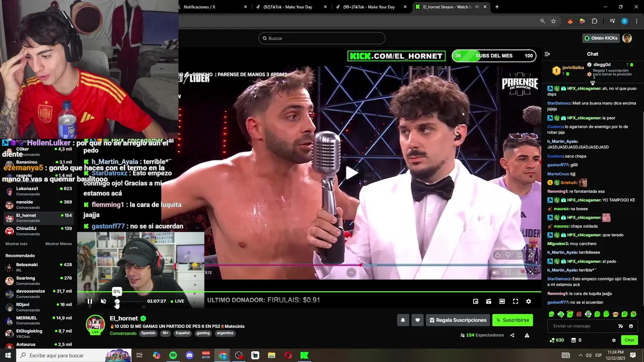The image size is (644, 362).
Task: Open the browser Extensions puzzle icon
Action: [595, 21]
